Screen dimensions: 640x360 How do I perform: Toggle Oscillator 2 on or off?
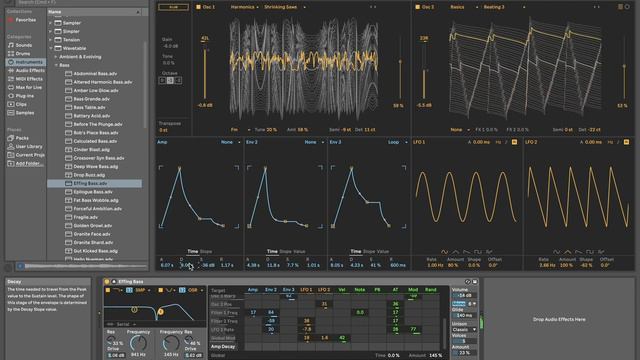[417, 7]
